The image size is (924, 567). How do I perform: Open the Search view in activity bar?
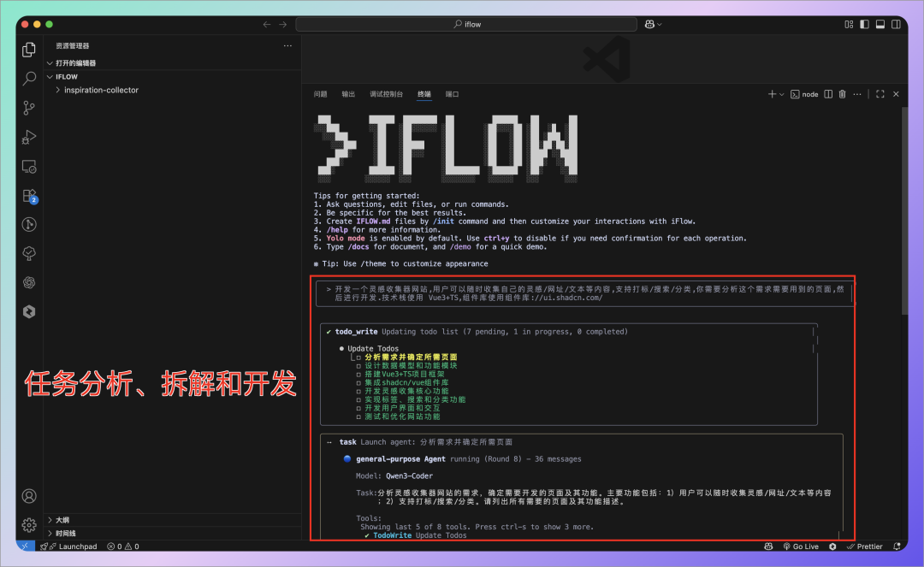[29, 79]
